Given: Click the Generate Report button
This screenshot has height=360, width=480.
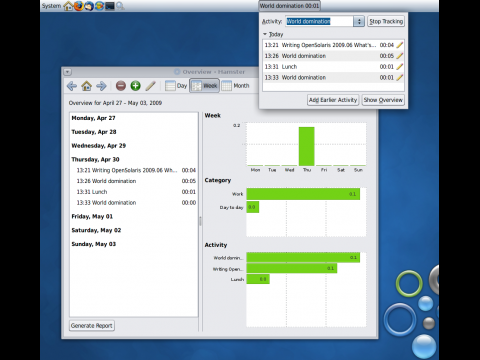Looking at the screenshot, I should [x=92, y=326].
